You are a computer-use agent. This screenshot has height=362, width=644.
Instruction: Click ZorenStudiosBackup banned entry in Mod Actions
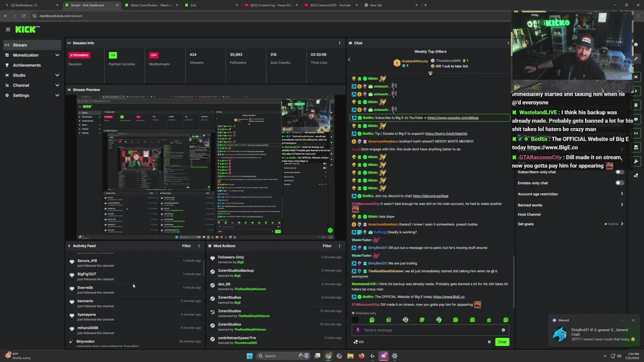[276, 273]
